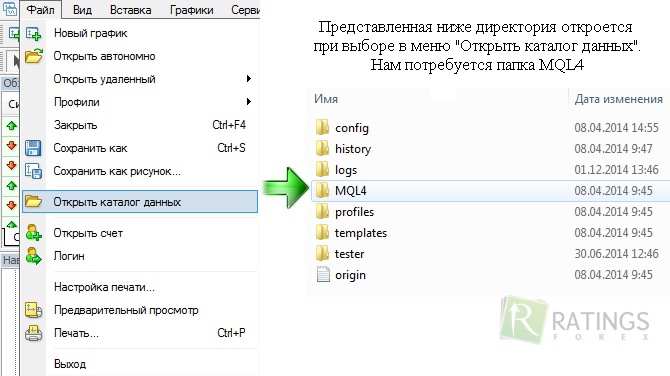
Task: Click the profiles folder icon
Action: tap(323, 211)
